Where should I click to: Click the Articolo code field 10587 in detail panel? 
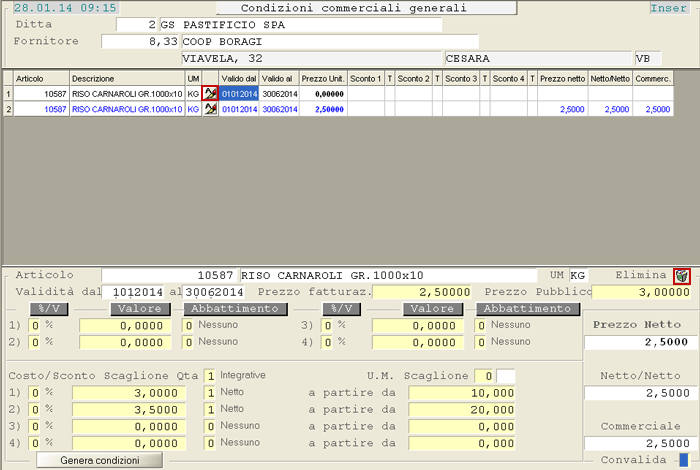170,275
